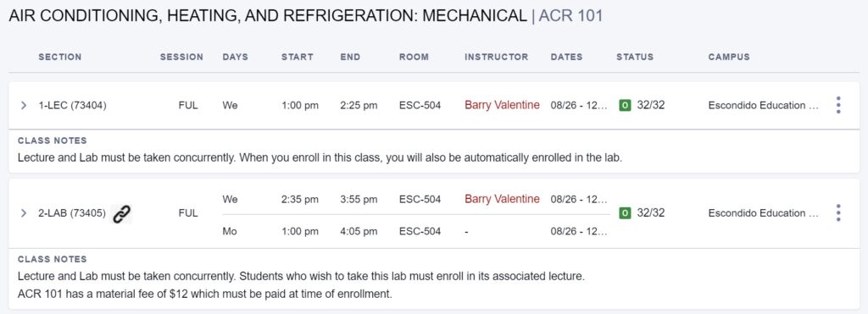Image resolution: width=868 pixels, height=314 pixels.
Task: Click the green status icon for 2-LAB
Action: tap(625, 212)
